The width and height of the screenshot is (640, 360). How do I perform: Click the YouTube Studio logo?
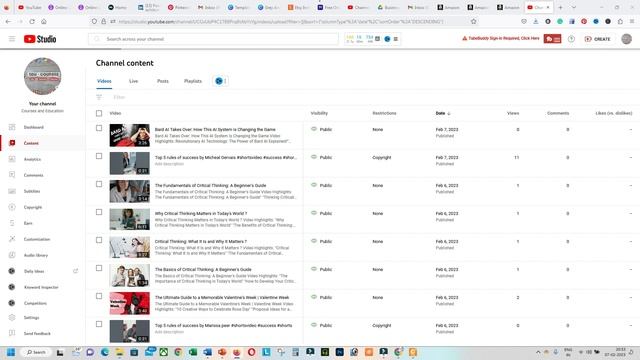pos(40,39)
